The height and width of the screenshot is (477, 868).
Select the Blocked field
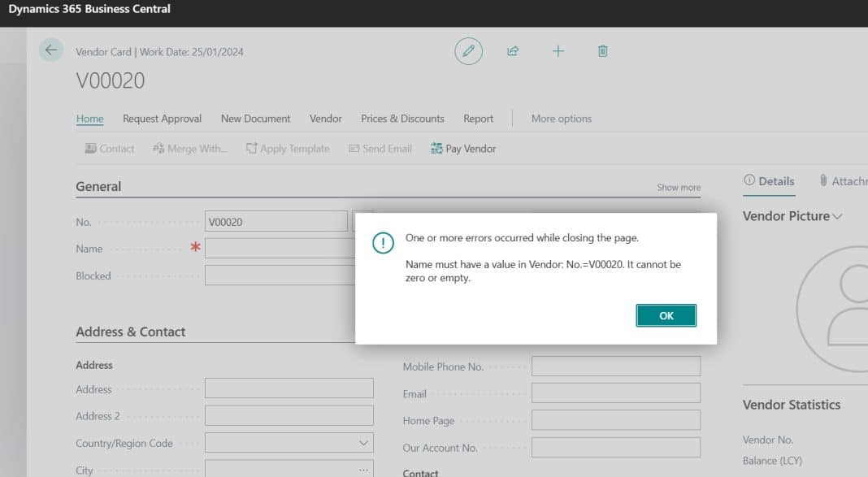click(x=276, y=275)
